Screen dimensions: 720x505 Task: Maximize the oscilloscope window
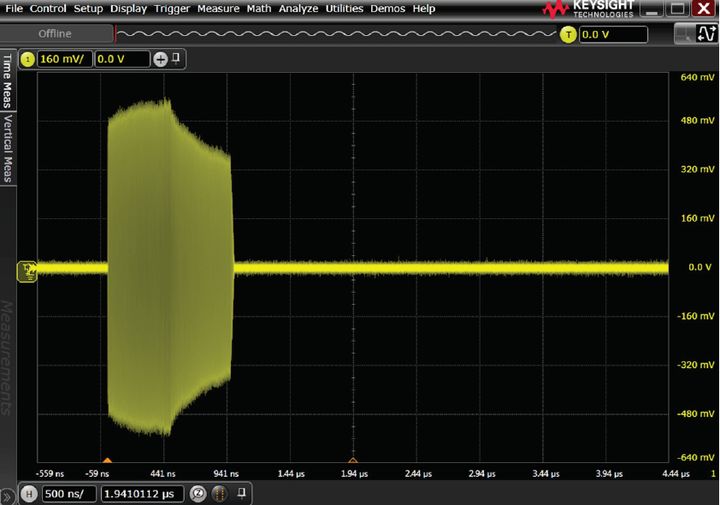click(x=677, y=9)
